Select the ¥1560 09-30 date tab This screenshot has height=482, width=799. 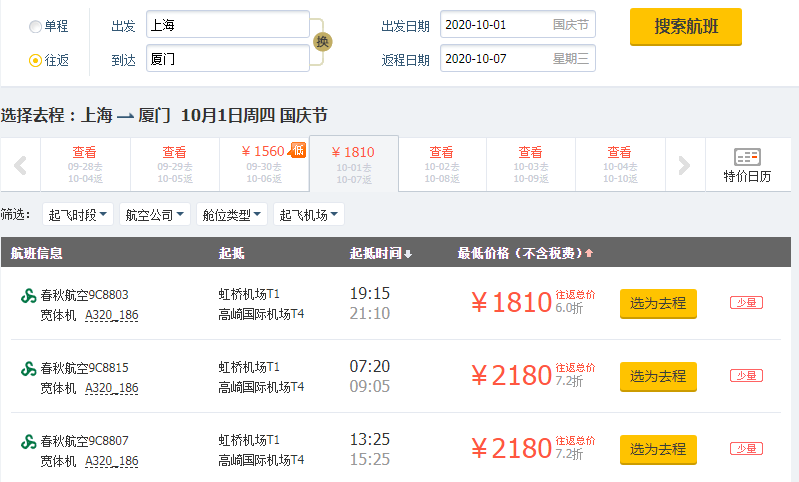click(264, 164)
